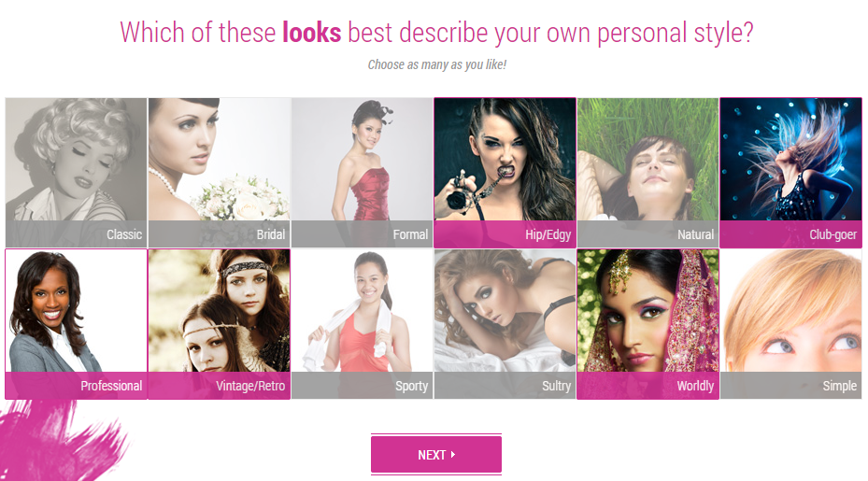This screenshot has height=481, width=868.
Task: Select the Sultry style image
Action: (505, 324)
